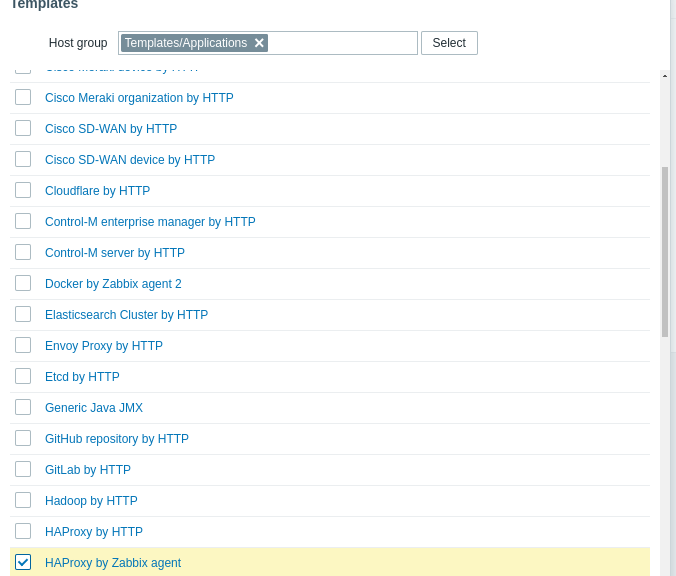Tick the GitLab by HTTP checkbox
The height and width of the screenshot is (576, 676).
(23, 470)
